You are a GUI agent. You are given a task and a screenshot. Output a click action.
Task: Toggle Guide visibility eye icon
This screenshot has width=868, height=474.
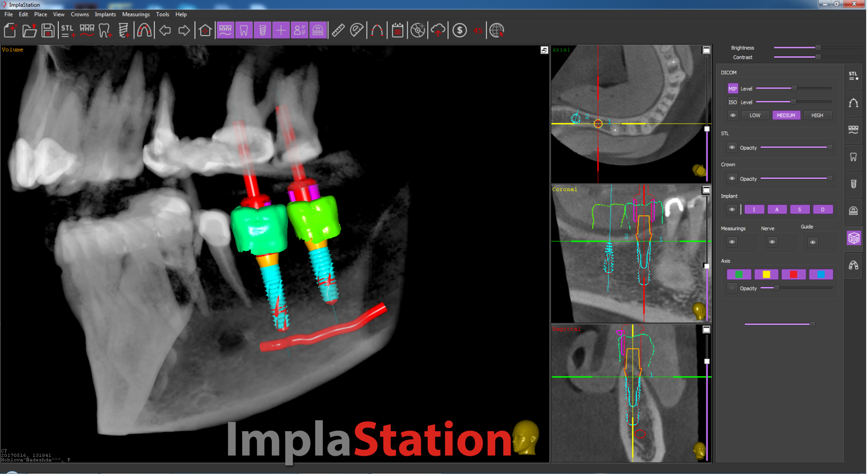coord(813,242)
